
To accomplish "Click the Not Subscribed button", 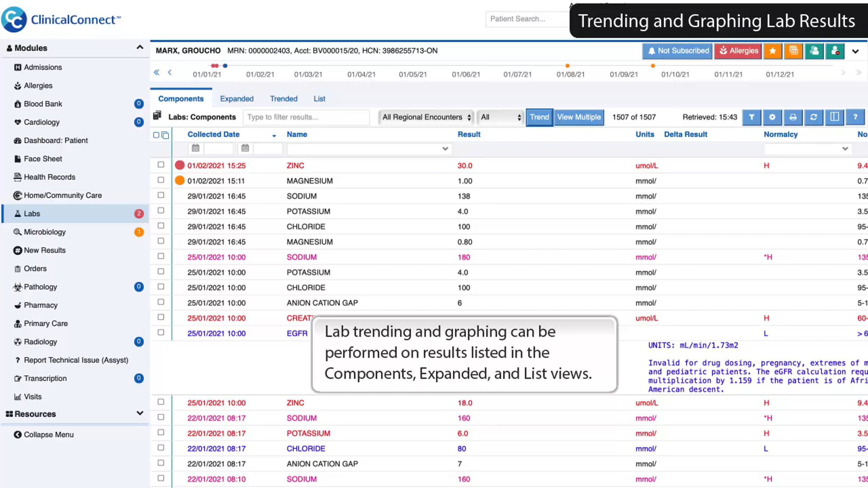I will coord(677,51).
